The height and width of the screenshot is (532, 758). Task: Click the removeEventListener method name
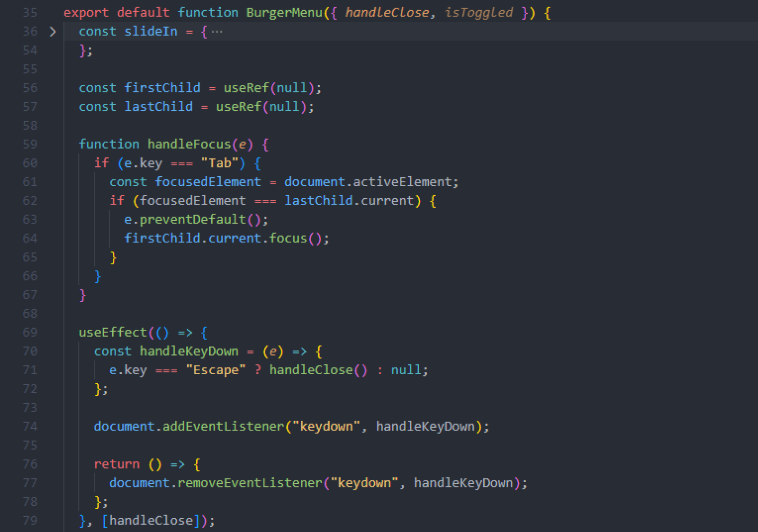[250, 483]
